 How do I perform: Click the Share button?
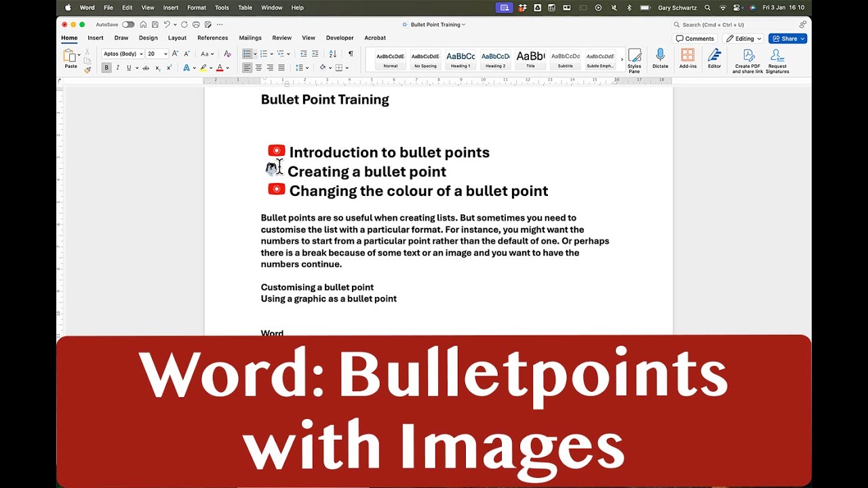click(787, 38)
